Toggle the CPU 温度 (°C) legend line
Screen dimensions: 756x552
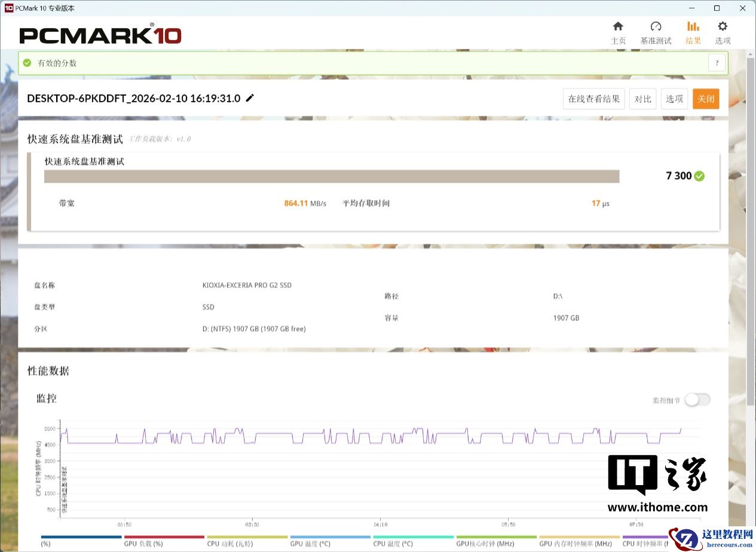click(x=413, y=541)
